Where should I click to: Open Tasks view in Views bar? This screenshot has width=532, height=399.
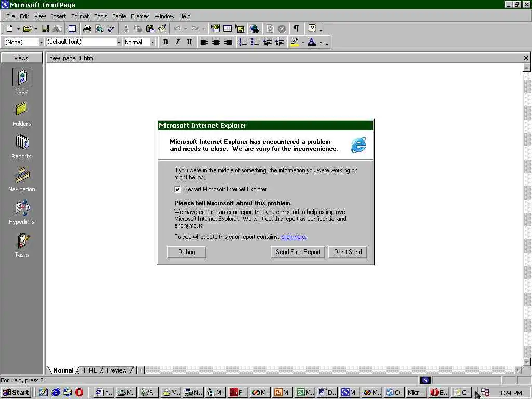tap(22, 245)
